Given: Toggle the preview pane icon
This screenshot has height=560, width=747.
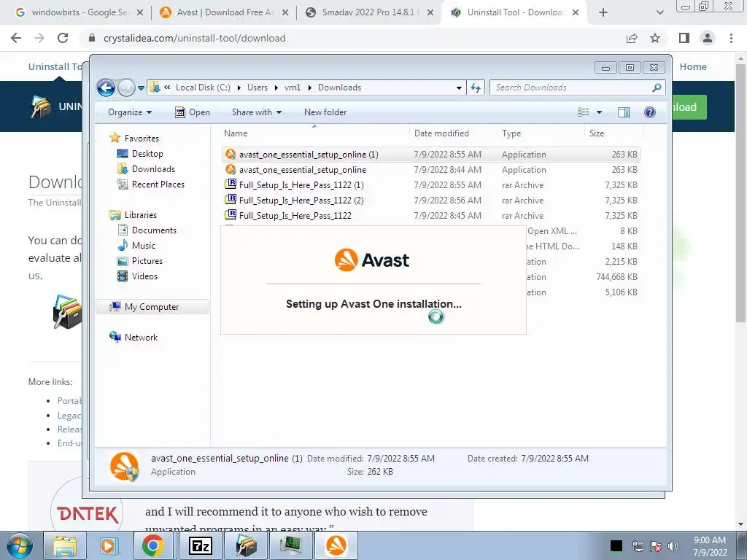Looking at the screenshot, I should (x=623, y=112).
